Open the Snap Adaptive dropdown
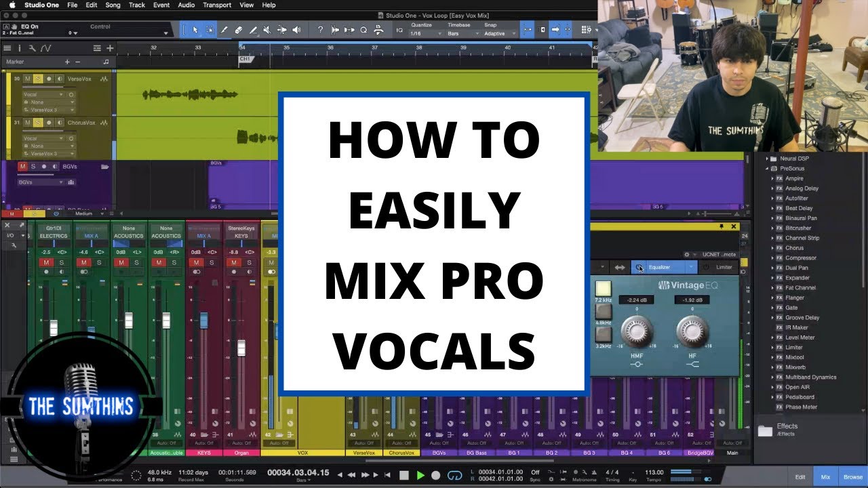This screenshot has height=488, width=868. [499, 33]
